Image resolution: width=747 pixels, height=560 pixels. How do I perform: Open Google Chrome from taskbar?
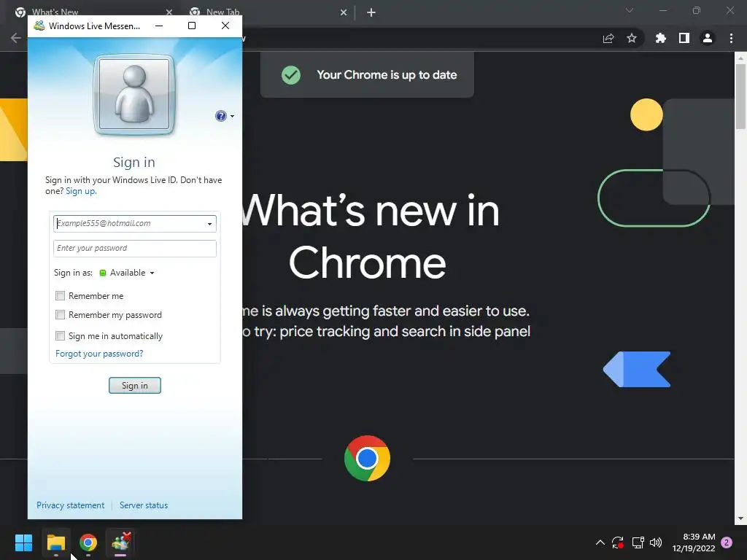[88, 542]
